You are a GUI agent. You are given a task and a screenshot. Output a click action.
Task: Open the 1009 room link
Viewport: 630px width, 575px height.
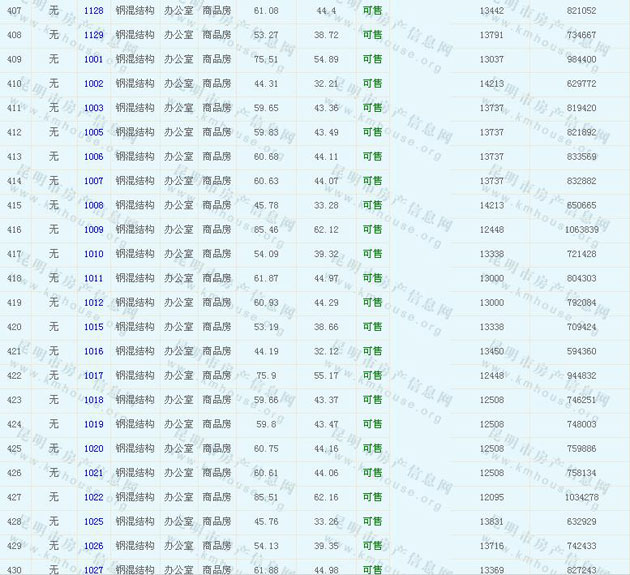tap(93, 230)
